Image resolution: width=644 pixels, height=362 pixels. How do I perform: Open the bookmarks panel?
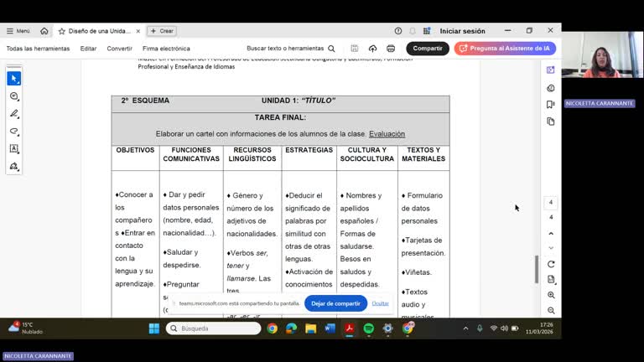point(551,105)
